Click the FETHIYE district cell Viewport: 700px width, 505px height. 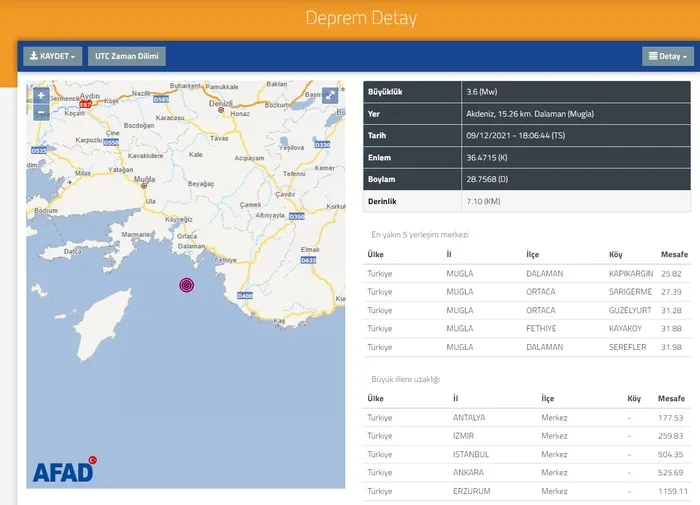[x=541, y=329]
